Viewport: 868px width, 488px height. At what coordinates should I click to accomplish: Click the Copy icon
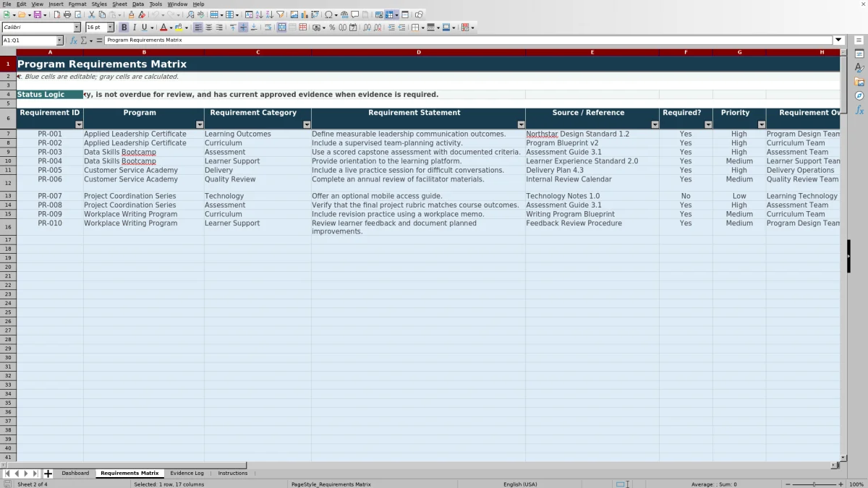pos(102,14)
